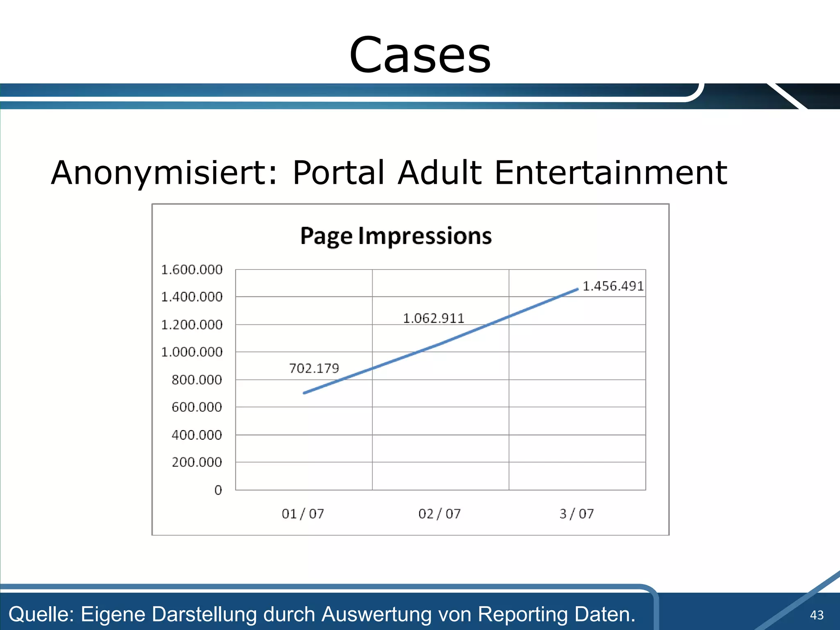Image resolution: width=840 pixels, height=630 pixels.
Task: Click the y-axis value '800.000'
Action: click(197, 380)
